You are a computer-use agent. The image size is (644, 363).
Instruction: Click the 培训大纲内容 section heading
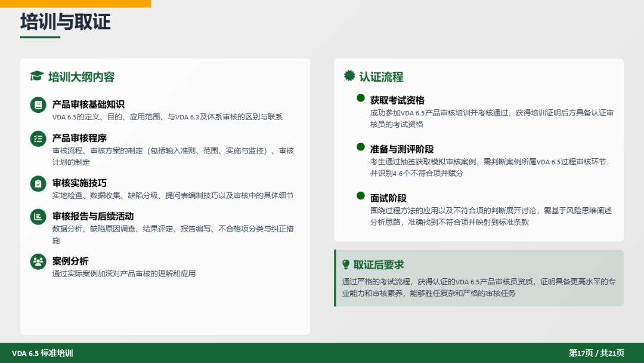pos(81,76)
